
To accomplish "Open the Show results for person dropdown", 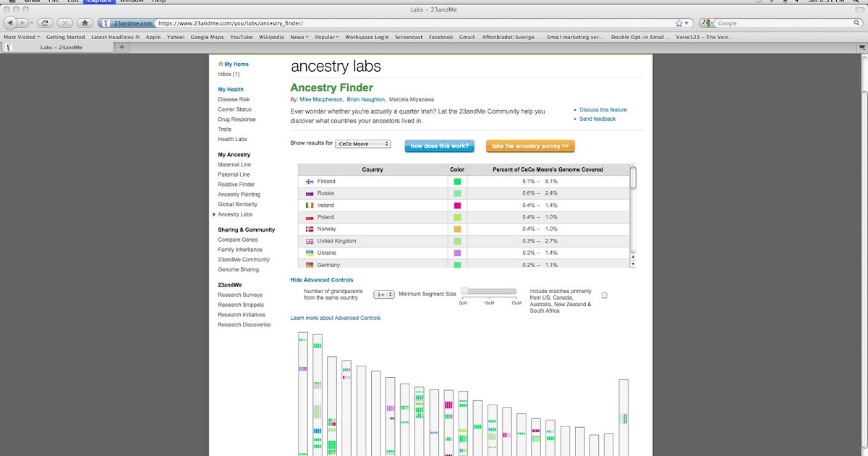I will point(363,143).
